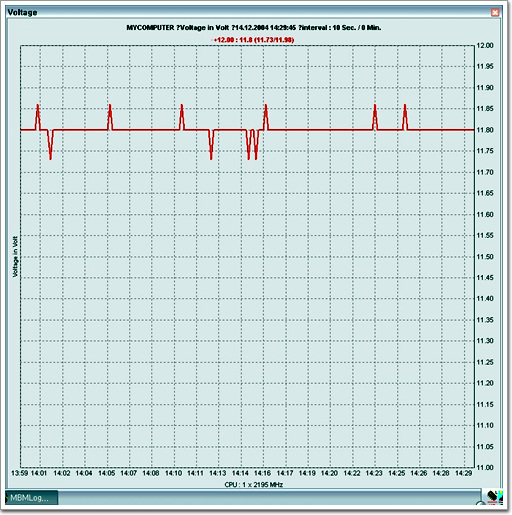Click the 14:01 time label
512x515 pixels.
(39, 473)
